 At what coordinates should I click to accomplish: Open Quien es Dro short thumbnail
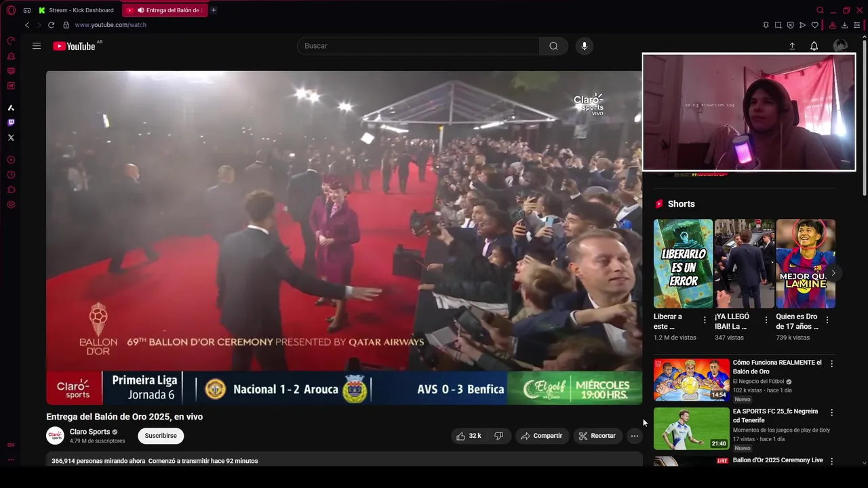(x=806, y=264)
